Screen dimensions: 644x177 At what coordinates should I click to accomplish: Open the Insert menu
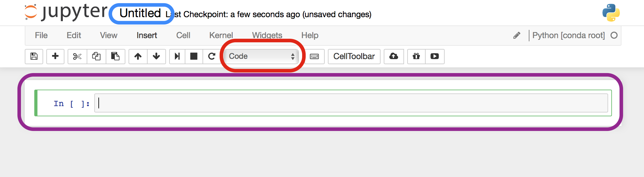click(147, 35)
